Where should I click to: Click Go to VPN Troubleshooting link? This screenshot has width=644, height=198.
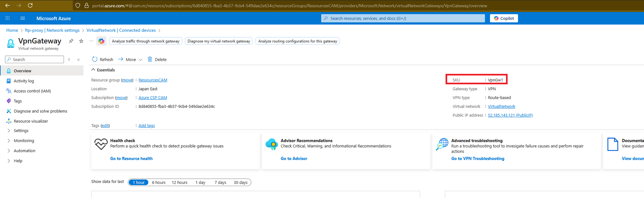[478, 159]
